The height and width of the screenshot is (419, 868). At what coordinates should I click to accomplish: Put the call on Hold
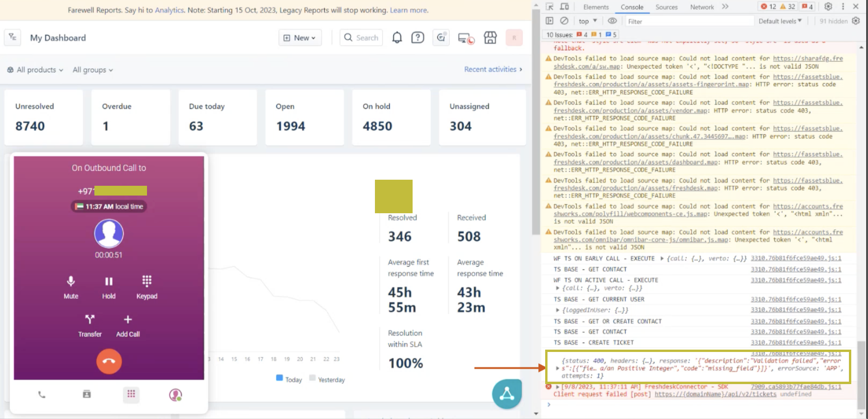tap(109, 287)
